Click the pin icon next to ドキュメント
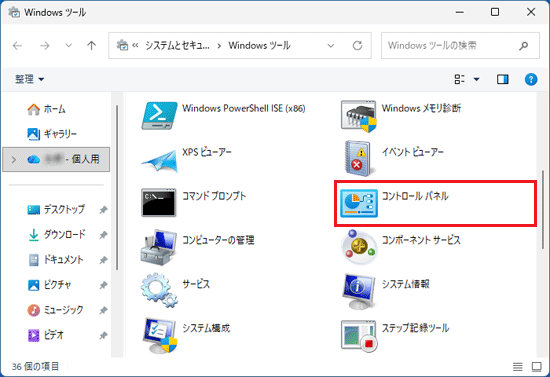 pyautogui.click(x=103, y=260)
